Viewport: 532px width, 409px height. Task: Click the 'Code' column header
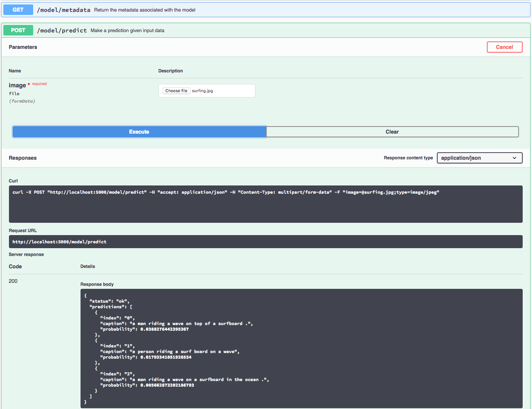15,266
